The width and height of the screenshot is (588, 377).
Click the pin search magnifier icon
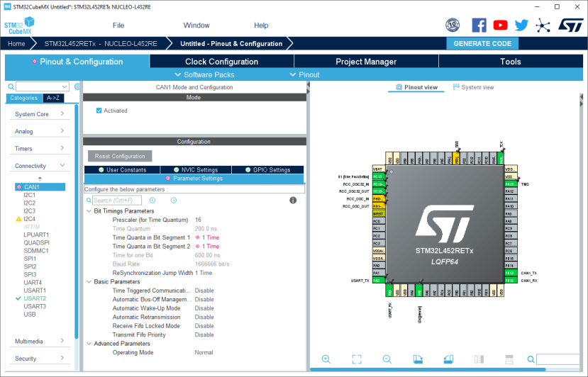pos(531,359)
